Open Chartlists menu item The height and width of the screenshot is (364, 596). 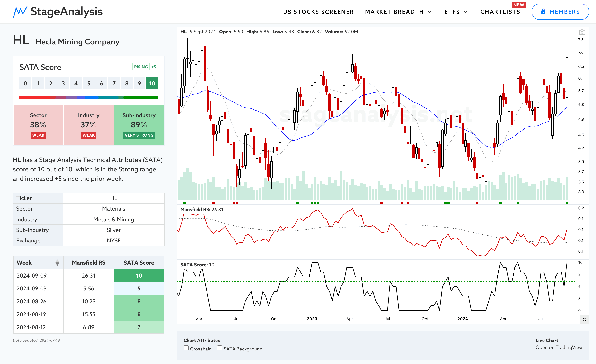[500, 12]
